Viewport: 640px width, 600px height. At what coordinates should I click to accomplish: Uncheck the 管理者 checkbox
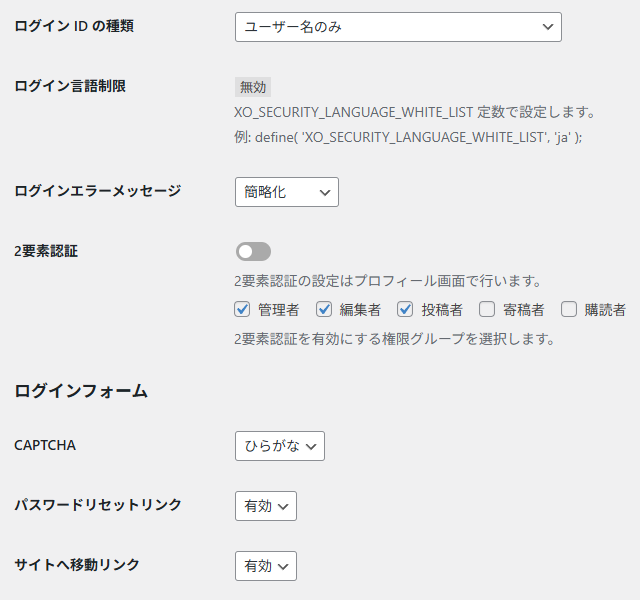tap(242, 310)
